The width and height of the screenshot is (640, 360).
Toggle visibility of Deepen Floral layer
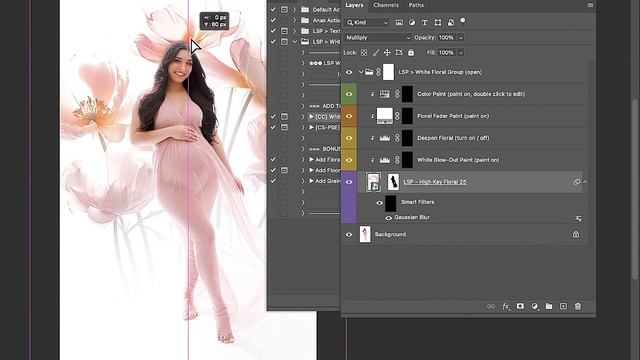pos(349,138)
